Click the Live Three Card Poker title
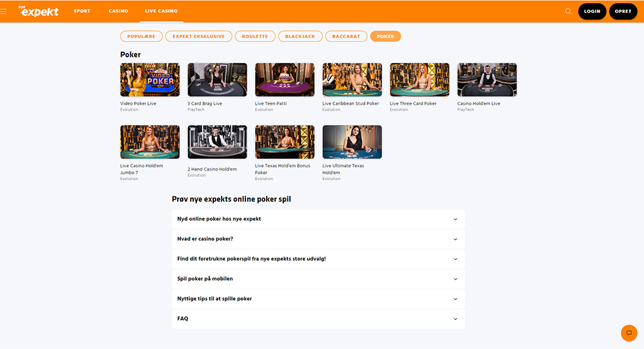 pos(413,104)
